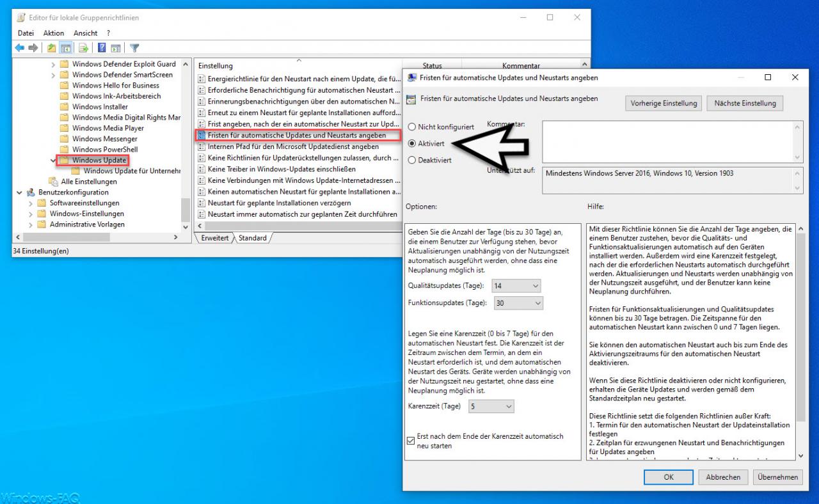
Task: Click the icon next to Erforderliche Benachrichtigung row
Action: tap(202, 90)
